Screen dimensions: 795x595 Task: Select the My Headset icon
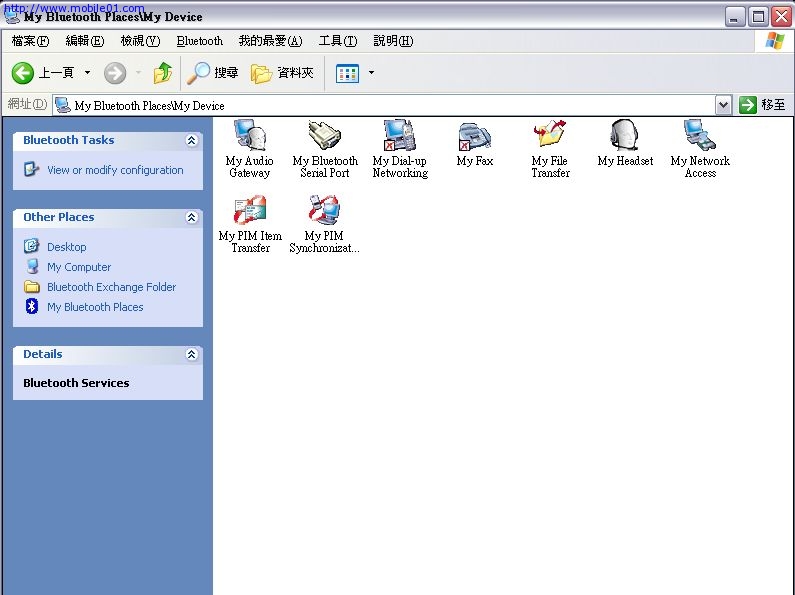click(625, 135)
